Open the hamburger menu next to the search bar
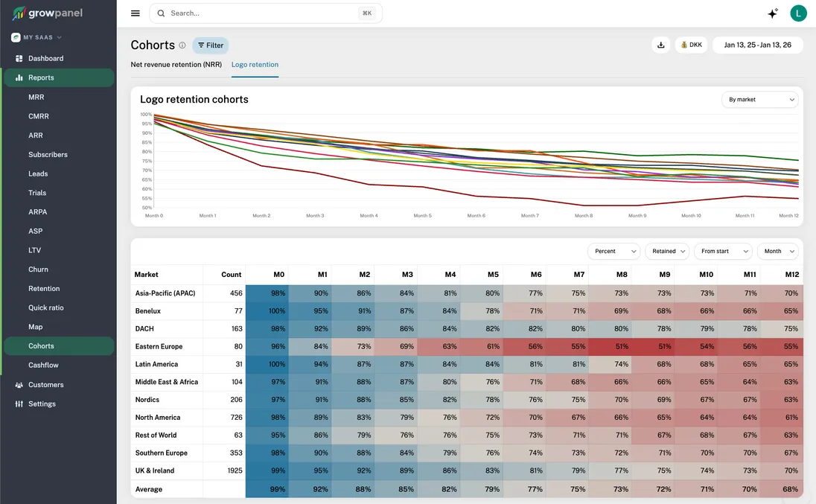 point(135,13)
